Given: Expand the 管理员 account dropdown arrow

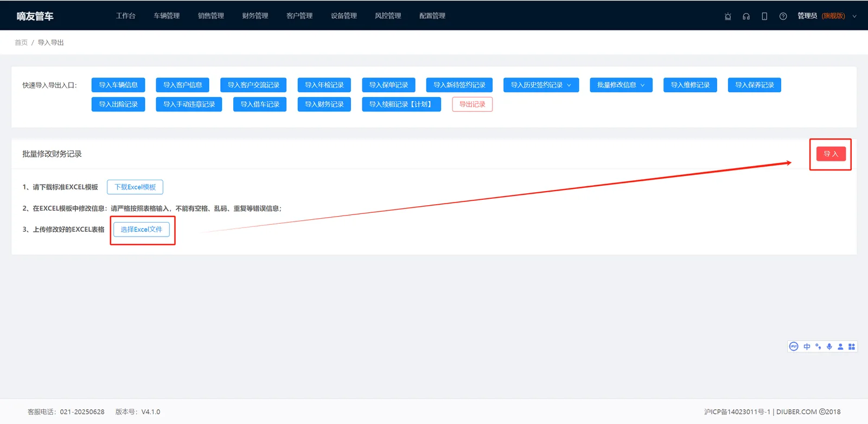Looking at the screenshot, I should pyautogui.click(x=854, y=16).
